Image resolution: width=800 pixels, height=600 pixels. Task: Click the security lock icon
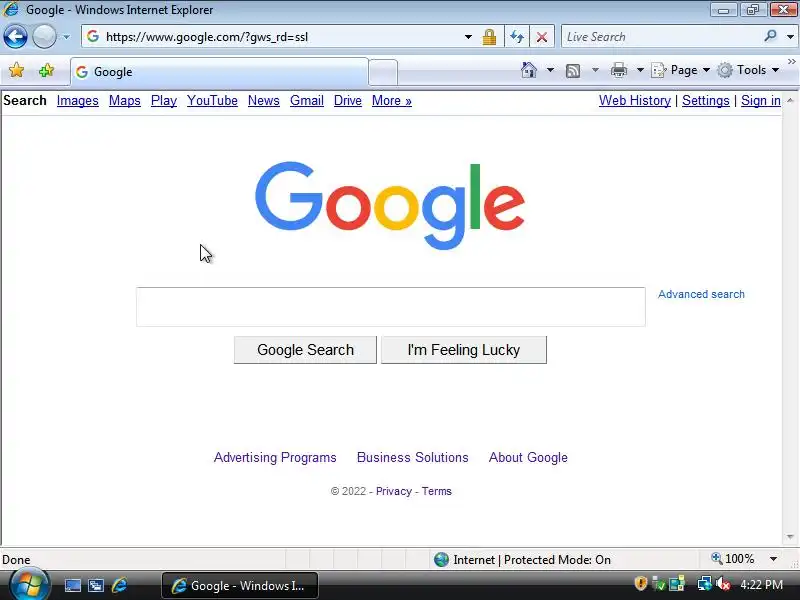489,37
